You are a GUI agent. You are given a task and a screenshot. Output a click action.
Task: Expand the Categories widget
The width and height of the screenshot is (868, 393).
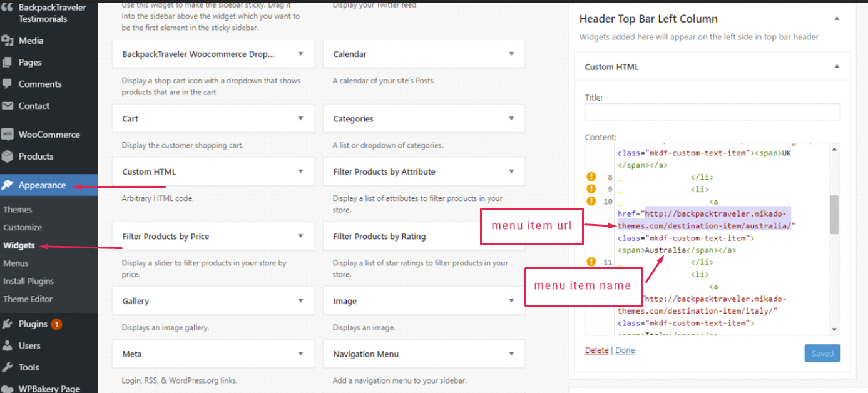click(511, 118)
